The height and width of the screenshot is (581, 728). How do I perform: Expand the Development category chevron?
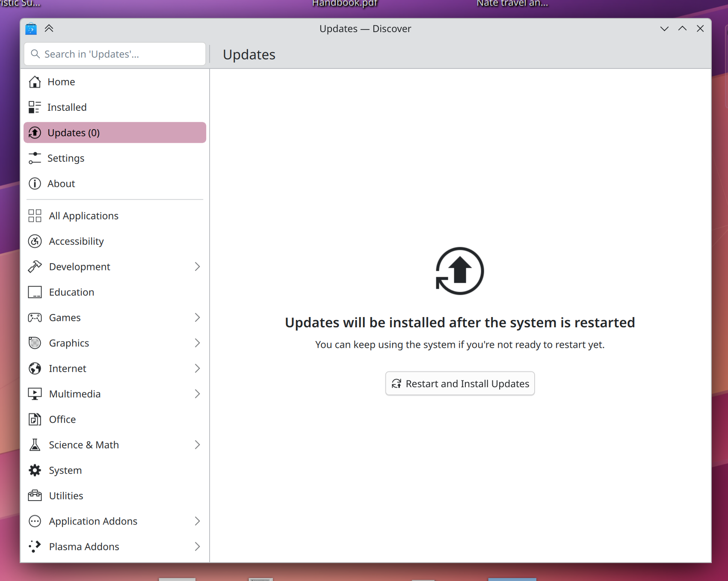(197, 267)
